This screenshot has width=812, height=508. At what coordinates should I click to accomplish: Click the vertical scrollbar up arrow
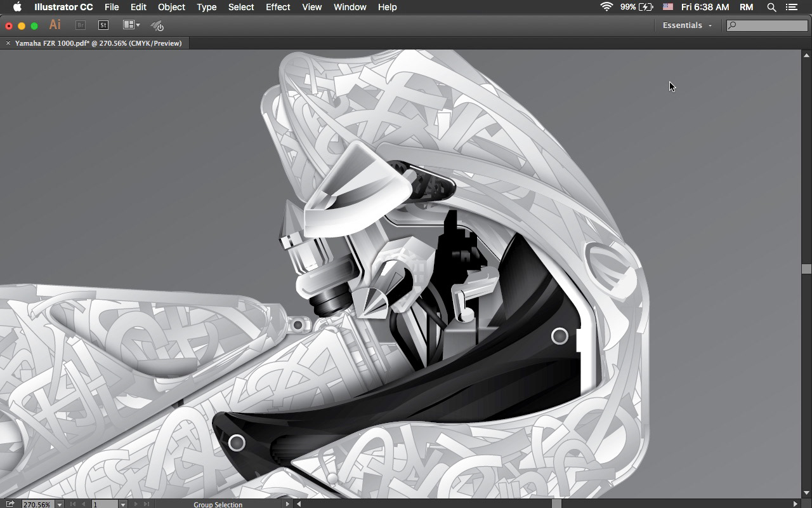click(x=806, y=54)
